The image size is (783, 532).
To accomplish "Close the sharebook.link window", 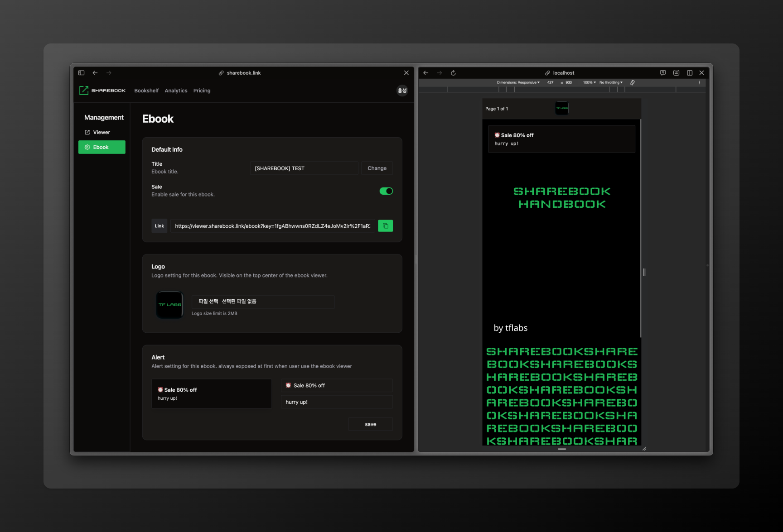I will click(x=406, y=73).
